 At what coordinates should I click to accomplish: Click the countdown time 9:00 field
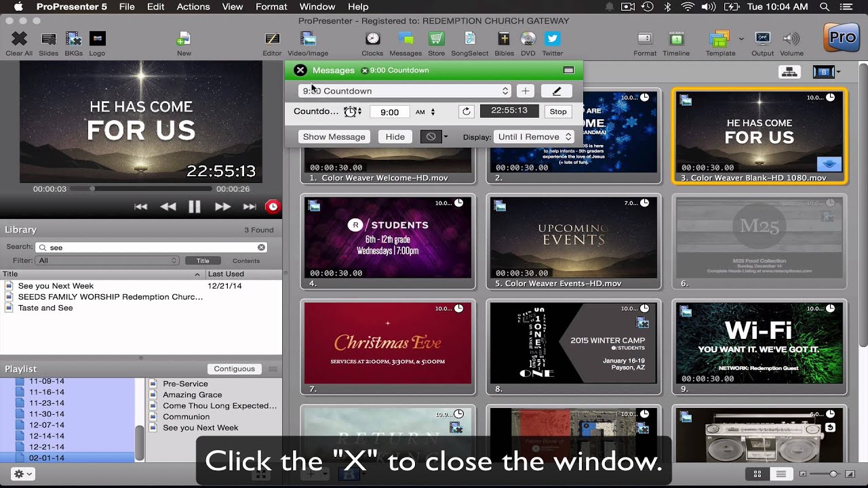pos(389,112)
